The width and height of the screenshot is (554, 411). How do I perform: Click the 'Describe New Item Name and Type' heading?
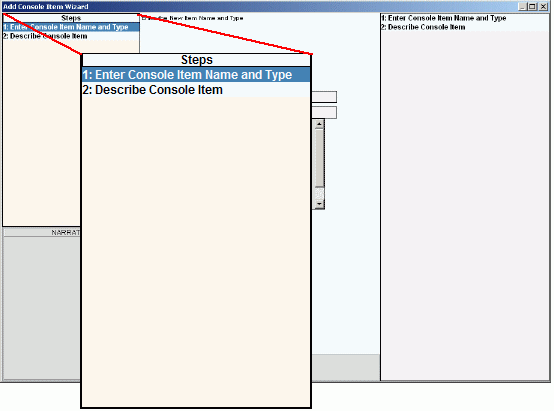click(x=192, y=18)
